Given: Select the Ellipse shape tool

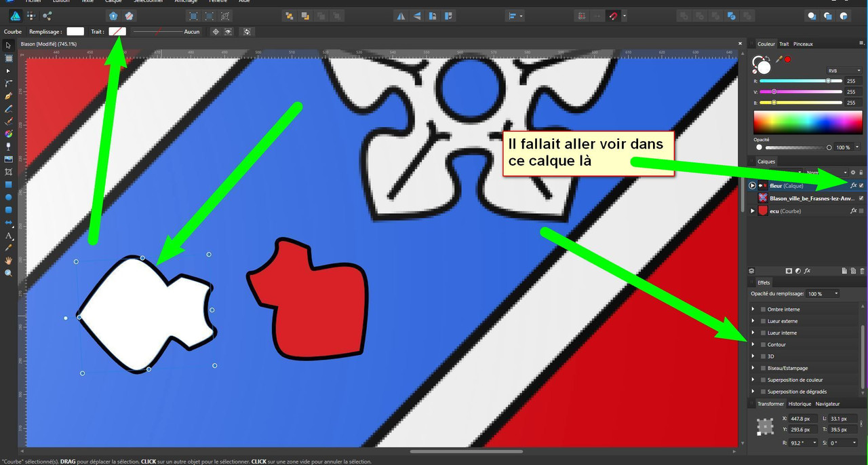Looking at the screenshot, I should 8,197.
